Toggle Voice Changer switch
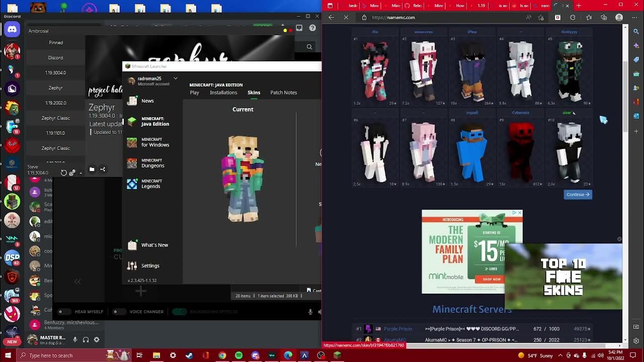 118,311
